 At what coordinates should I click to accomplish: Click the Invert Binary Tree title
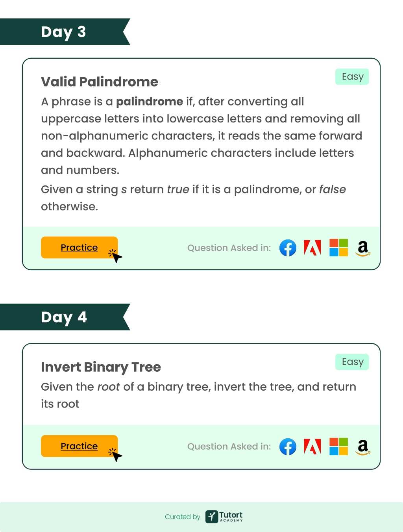point(101,367)
